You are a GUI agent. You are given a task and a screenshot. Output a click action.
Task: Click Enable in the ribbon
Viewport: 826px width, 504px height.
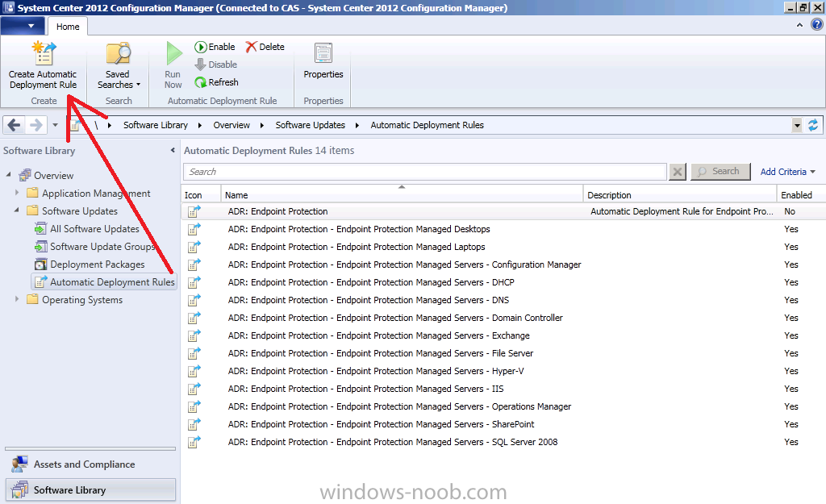pyautogui.click(x=215, y=47)
